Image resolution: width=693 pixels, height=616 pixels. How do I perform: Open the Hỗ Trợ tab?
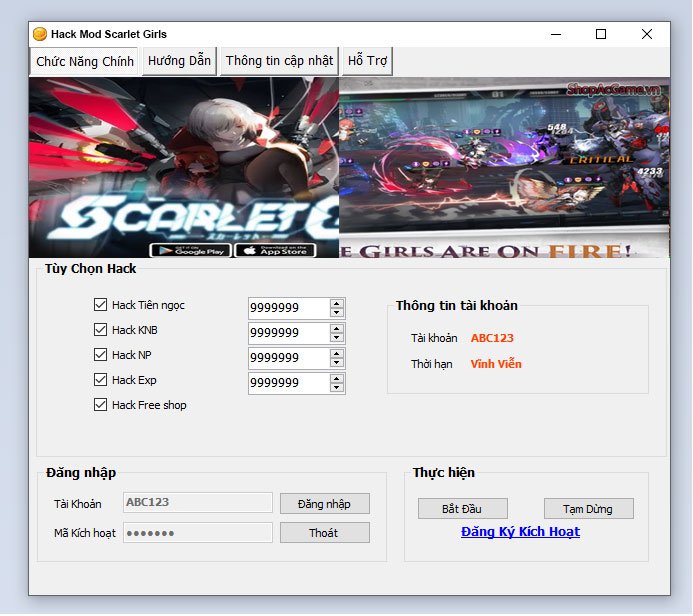[367, 61]
